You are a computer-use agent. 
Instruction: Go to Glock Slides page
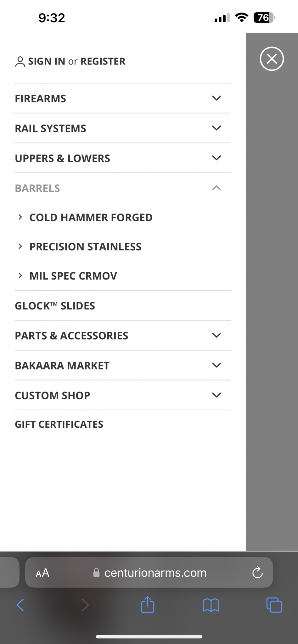[x=55, y=306]
